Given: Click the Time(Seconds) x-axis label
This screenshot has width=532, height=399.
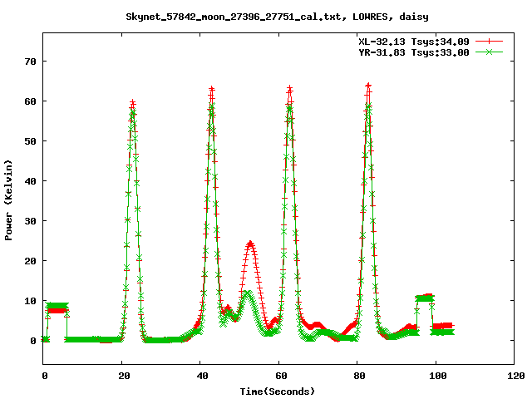Looking at the screenshot, I should (277, 392).
